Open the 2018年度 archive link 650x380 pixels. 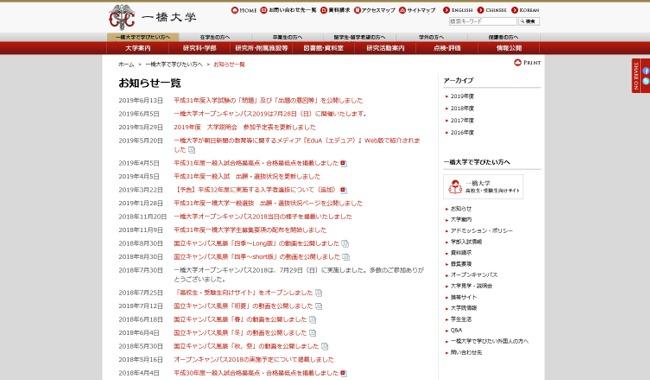pos(462,108)
